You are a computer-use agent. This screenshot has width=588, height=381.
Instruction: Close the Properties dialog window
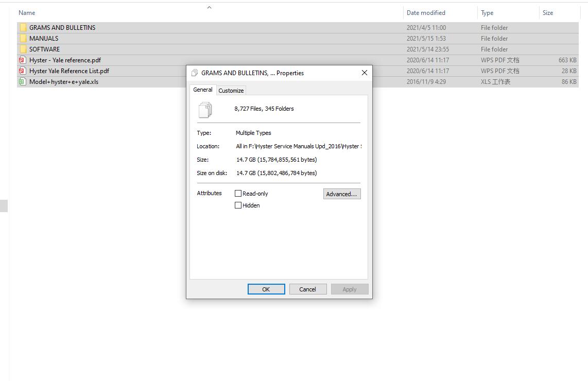coord(364,73)
